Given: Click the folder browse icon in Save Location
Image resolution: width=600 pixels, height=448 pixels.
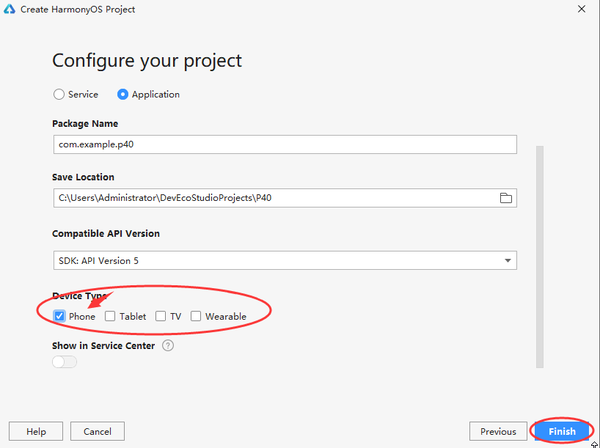Looking at the screenshot, I should coord(505,198).
